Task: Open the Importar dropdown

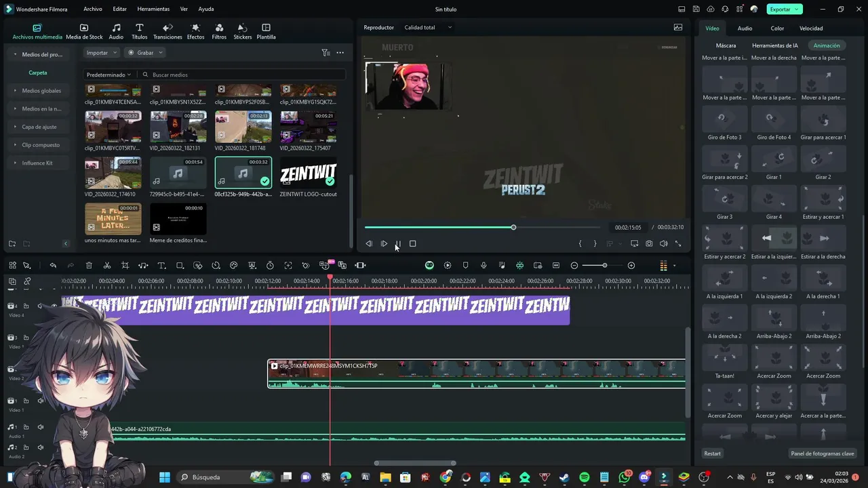Action: 102,52
